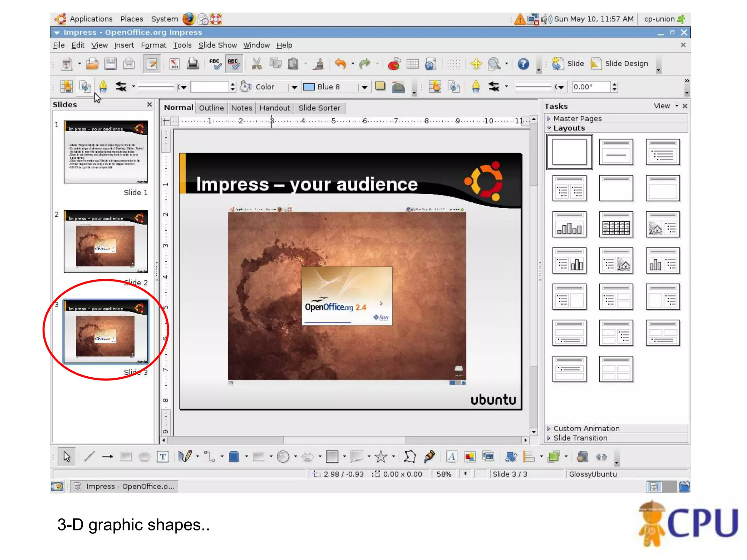Image resolution: width=747 pixels, height=560 pixels.
Task: Click the Save document icon
Action: point(111,64)
